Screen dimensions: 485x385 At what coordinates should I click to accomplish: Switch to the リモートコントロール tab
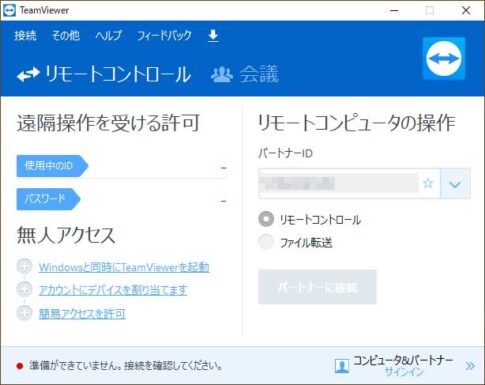coord(104,74)
